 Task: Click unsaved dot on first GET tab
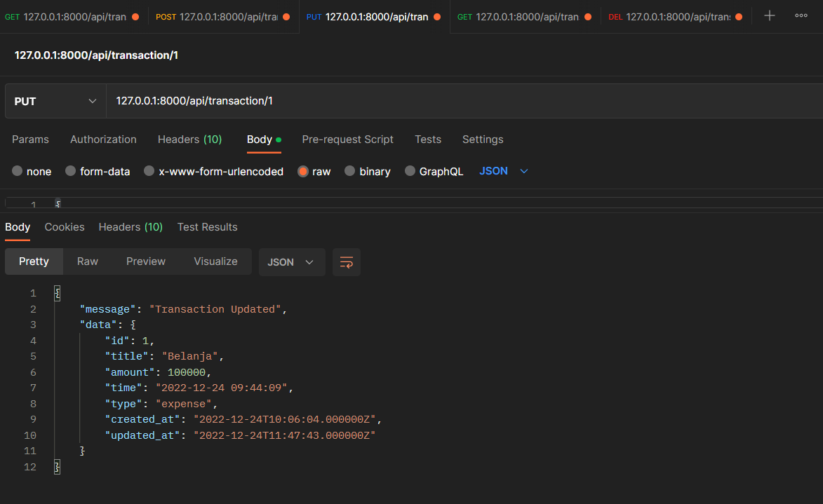[x=135, y=17]
